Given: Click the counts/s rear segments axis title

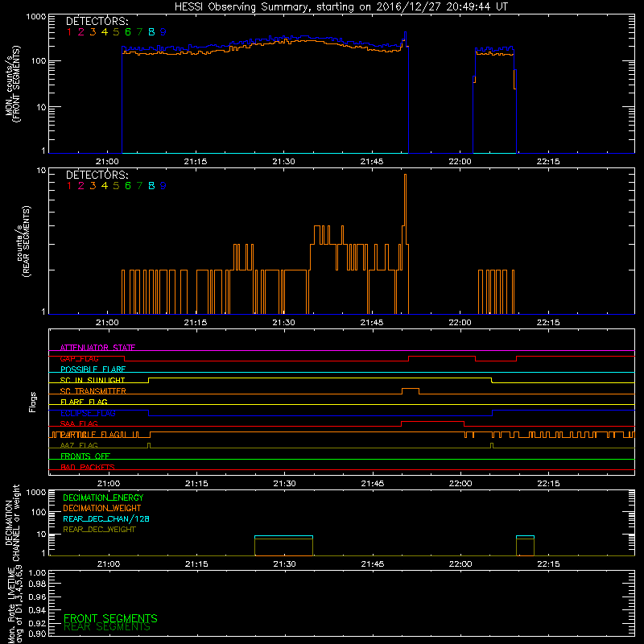Looking at the screenshot, I should [x=23, y=242].
